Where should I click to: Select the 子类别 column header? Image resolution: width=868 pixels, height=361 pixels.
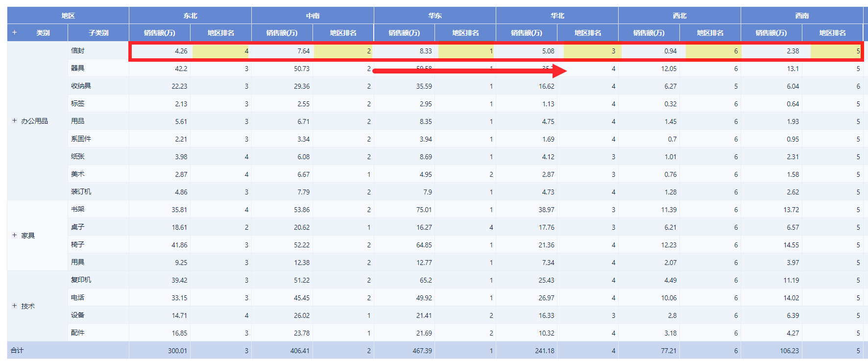pos(98,33)
